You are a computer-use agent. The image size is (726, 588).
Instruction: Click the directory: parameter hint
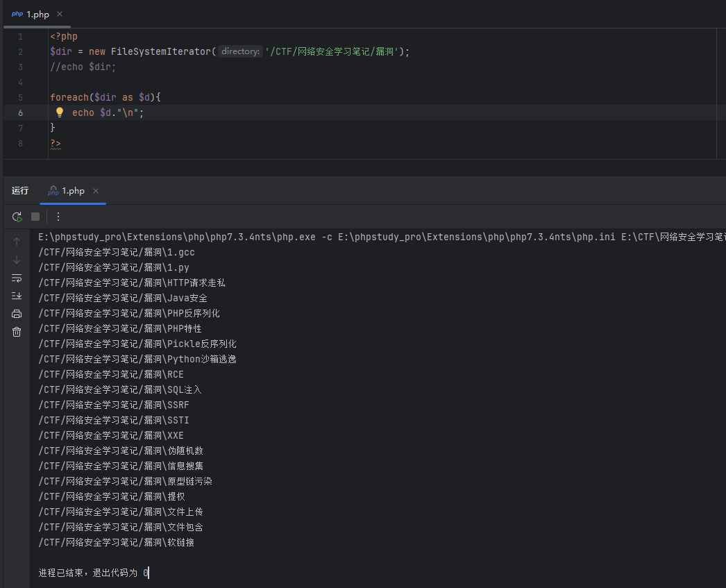pyautogui.click(x=240, y=51)
